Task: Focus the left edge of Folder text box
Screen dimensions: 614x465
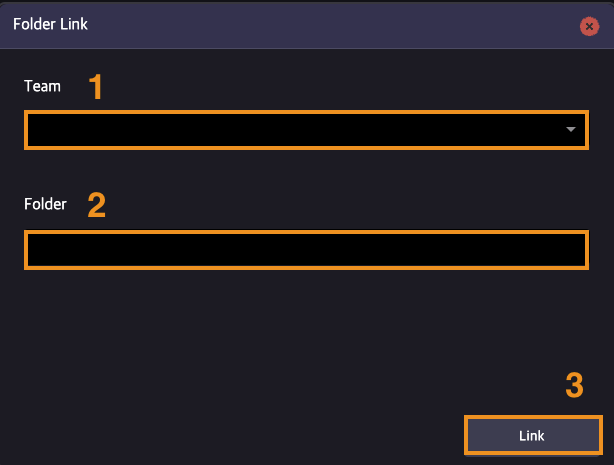Action: pos(35,250)
